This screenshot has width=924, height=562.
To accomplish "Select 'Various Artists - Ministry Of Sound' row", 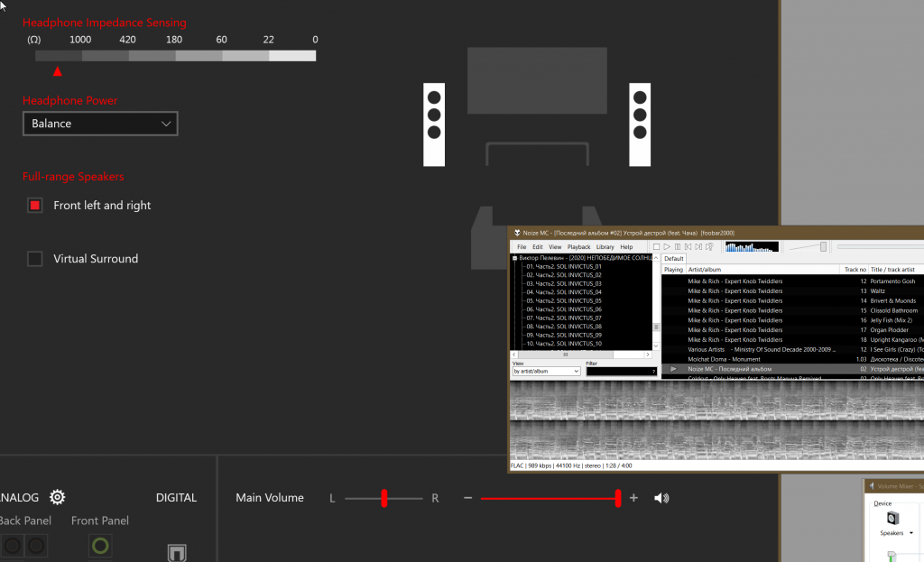I will [x=792, y=349].
